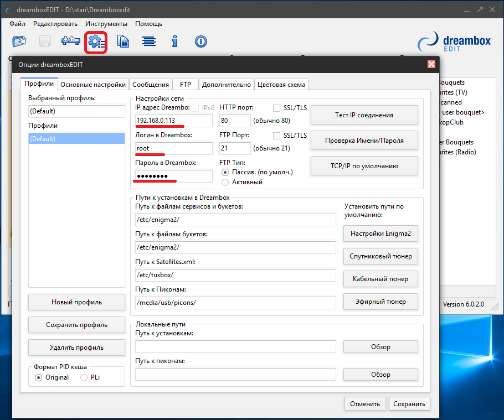The height and width of the screenshot is (420, 504).
Task: Enable SSL/TLS for FTP port
Action: (x=276, y=136)
